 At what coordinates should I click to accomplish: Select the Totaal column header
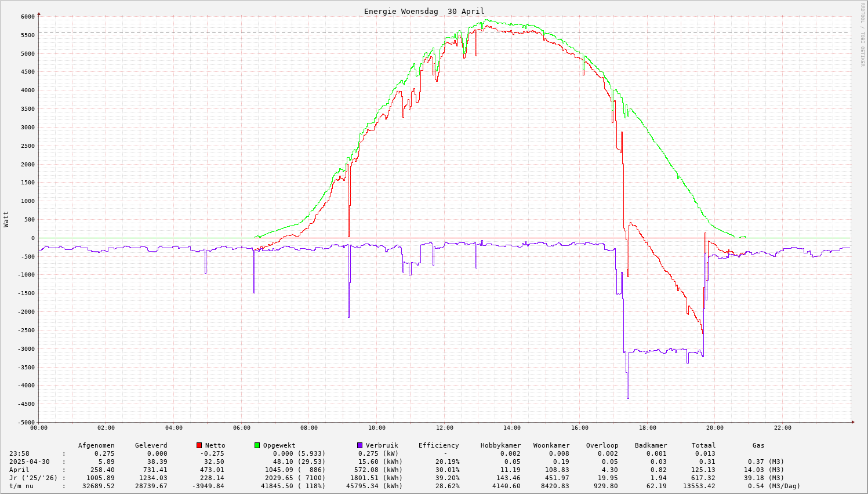click(x=703, y=445)
